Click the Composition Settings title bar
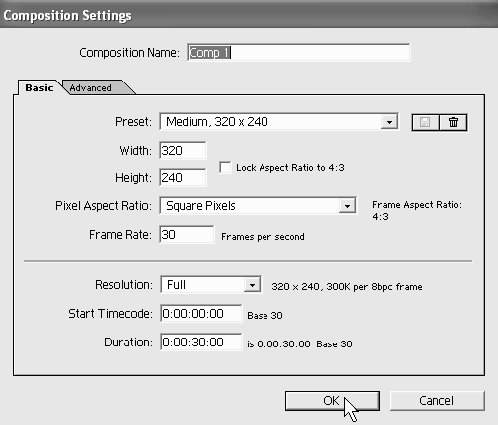The height and width of the screenshot is (425, 498). [x=249, y=15]
